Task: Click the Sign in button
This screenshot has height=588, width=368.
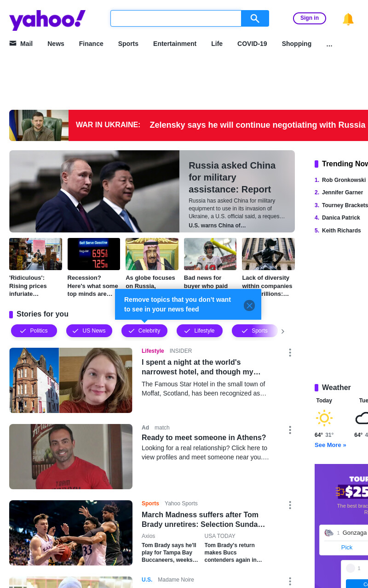Action: coord(310,18)
